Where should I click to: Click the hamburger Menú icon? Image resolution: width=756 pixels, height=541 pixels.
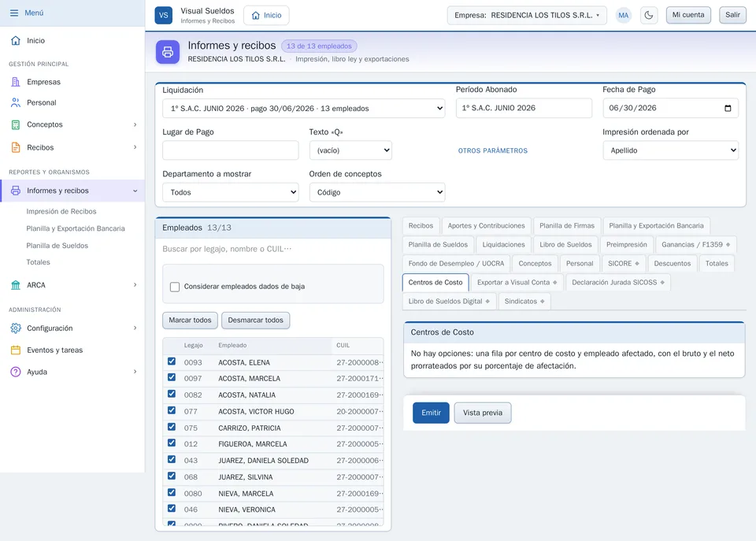(x=14, y=13)
